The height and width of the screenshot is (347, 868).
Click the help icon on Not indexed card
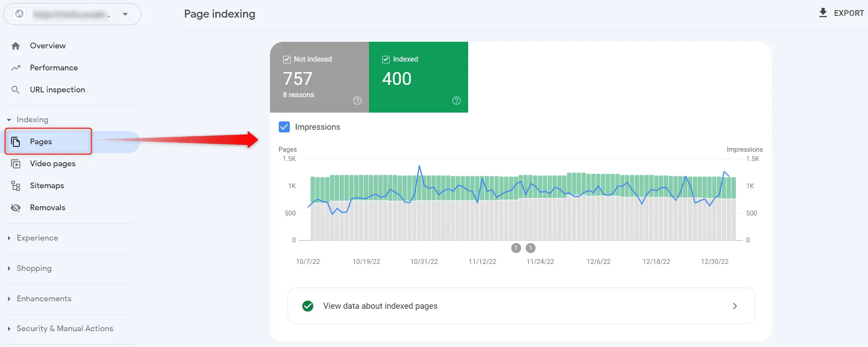point(358,101)
